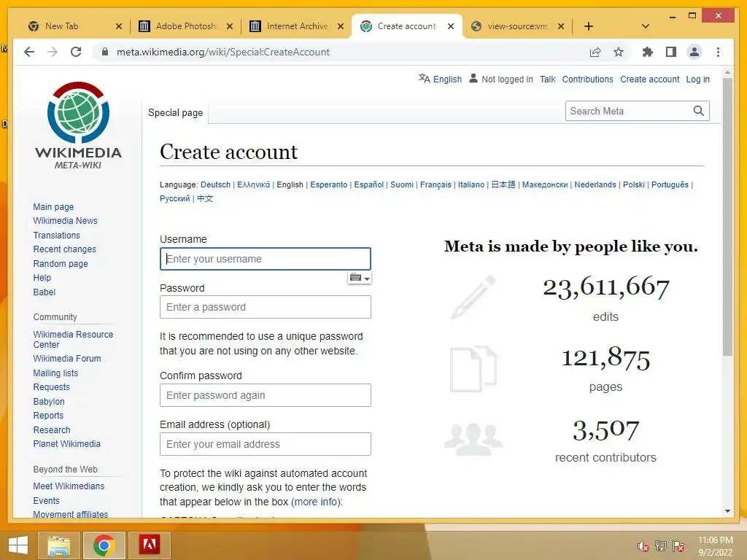The image size is (747, 560).
Task: Click the scrollbar down arrow
Action: pyautogui.click(x=727, y=511)
